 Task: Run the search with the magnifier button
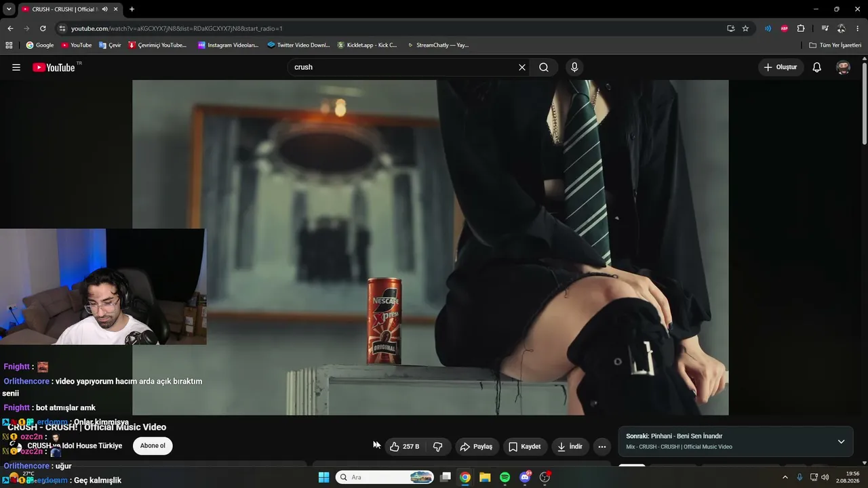[544, 67]
